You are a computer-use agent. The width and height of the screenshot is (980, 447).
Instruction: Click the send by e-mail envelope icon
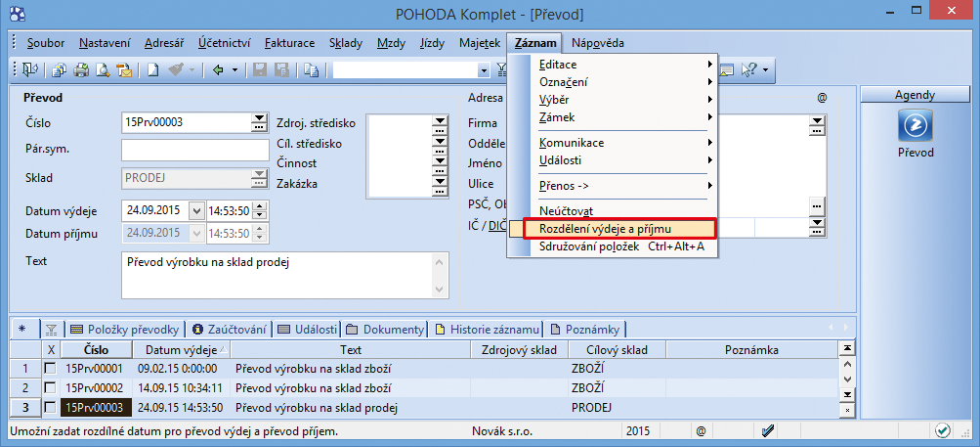point(124,70)
